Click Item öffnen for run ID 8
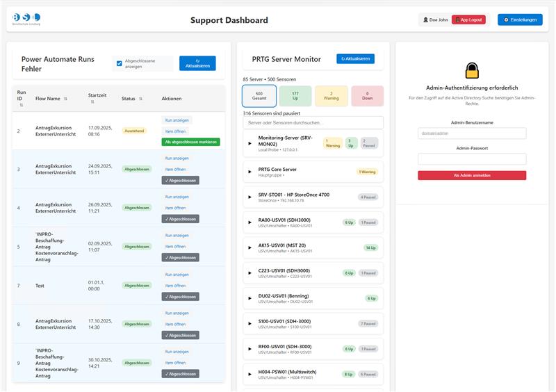The width and height of the screenshot is (556, 392). point(175,325)
